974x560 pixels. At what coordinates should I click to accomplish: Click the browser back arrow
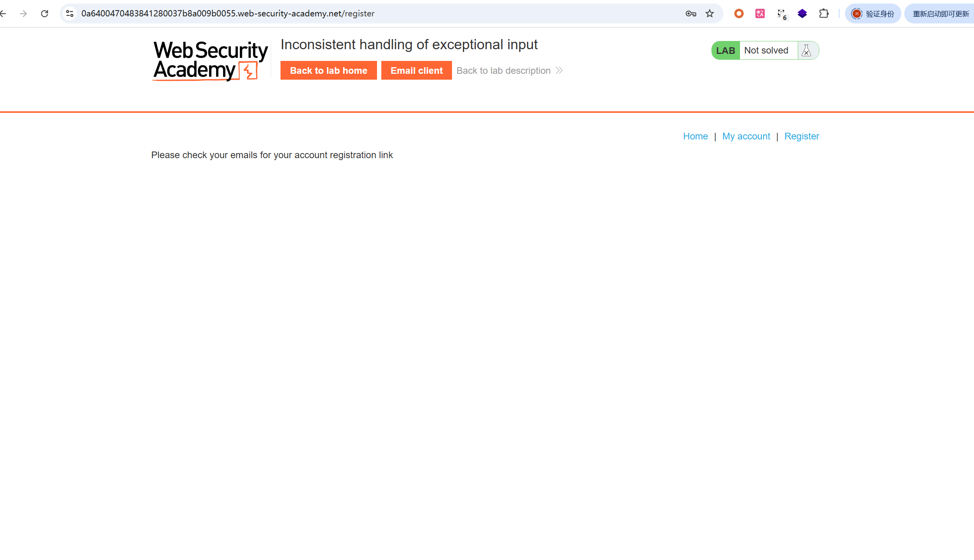(3, 14)
